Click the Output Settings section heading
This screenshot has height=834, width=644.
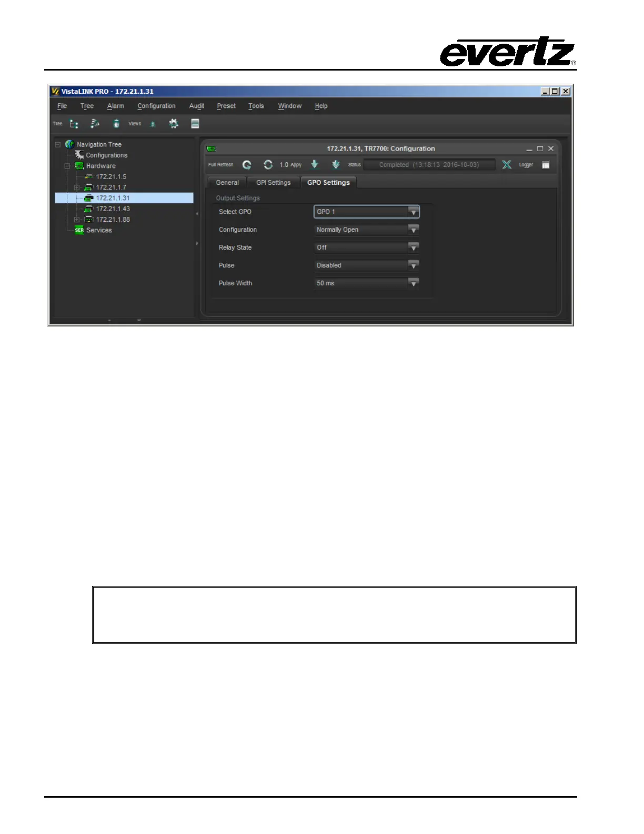point(238,198)
